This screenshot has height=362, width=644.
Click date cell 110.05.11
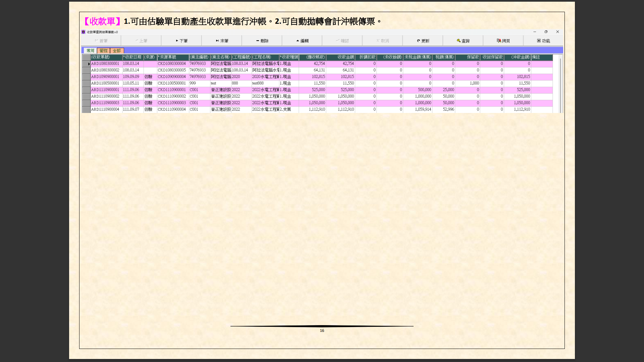(x=133, y=83)
